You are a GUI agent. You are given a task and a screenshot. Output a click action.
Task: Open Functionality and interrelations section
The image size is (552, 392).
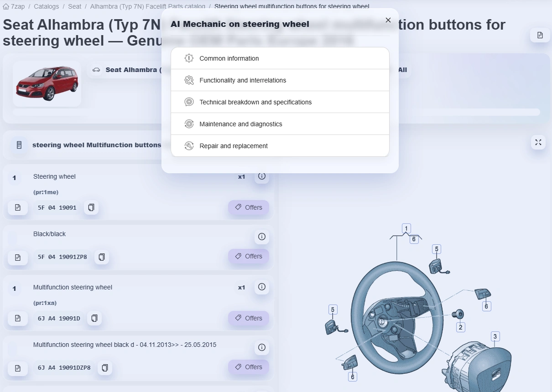click(x=280, y=80)
